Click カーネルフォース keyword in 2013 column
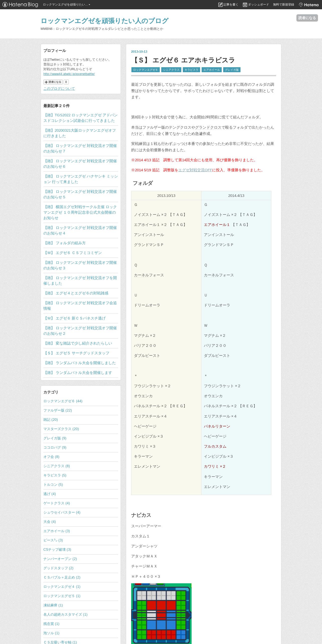322x644 pixels. [149, 275]
